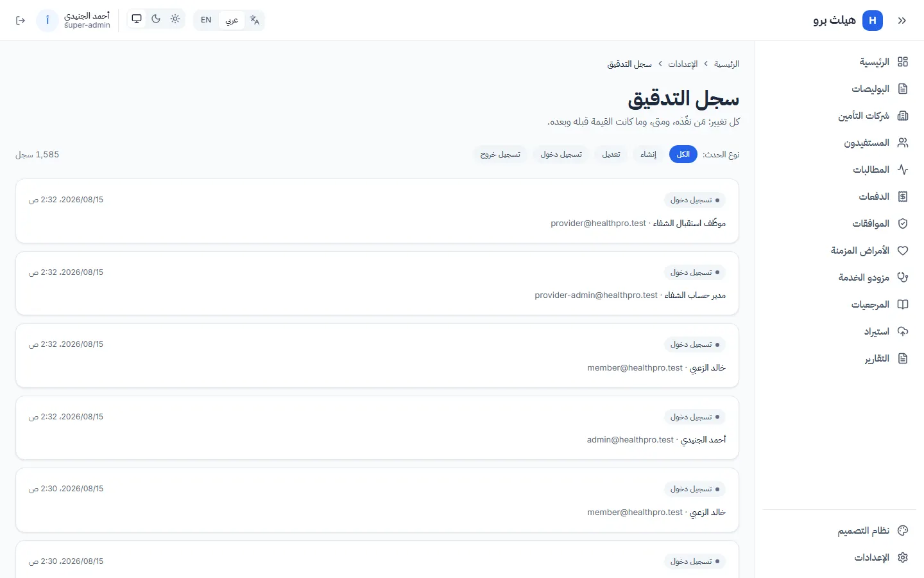Open التقارير reports in sidebar
Viewport: 924px width, 578px height.
click(839, 358)
